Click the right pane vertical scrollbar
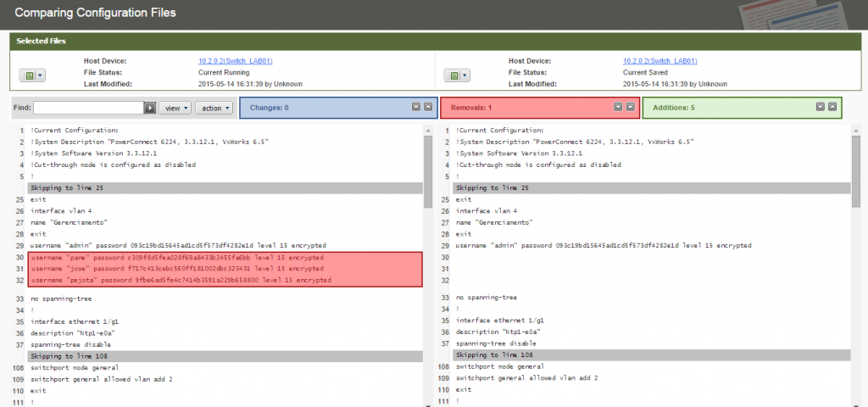868x407 pixels. click(x=856, y=170)
